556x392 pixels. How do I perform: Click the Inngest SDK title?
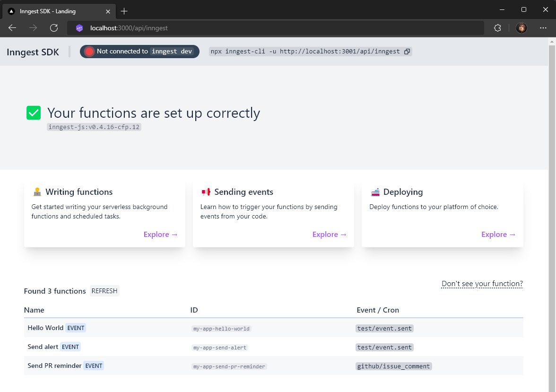33,52
